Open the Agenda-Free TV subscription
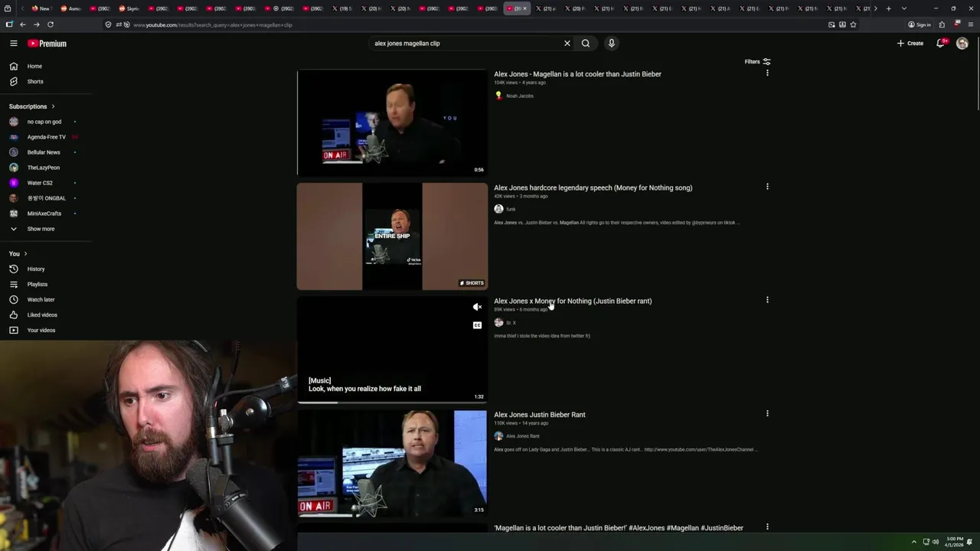 [46, 137]
